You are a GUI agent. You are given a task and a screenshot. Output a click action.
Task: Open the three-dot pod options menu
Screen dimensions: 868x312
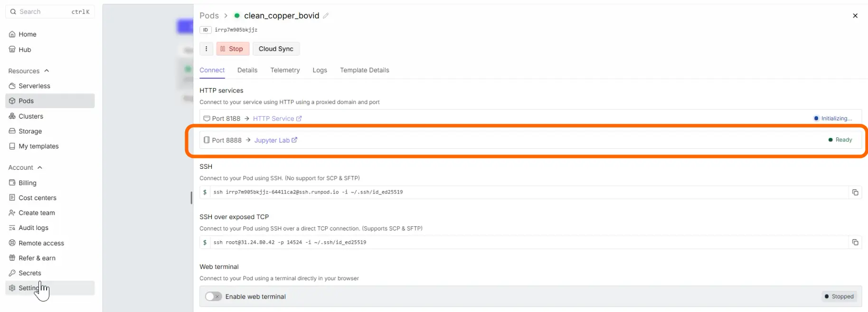click(x=206, y=49)
